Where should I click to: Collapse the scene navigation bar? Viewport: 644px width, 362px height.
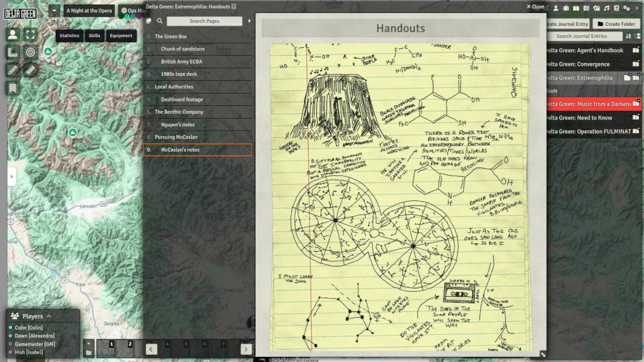pos(54,11)
